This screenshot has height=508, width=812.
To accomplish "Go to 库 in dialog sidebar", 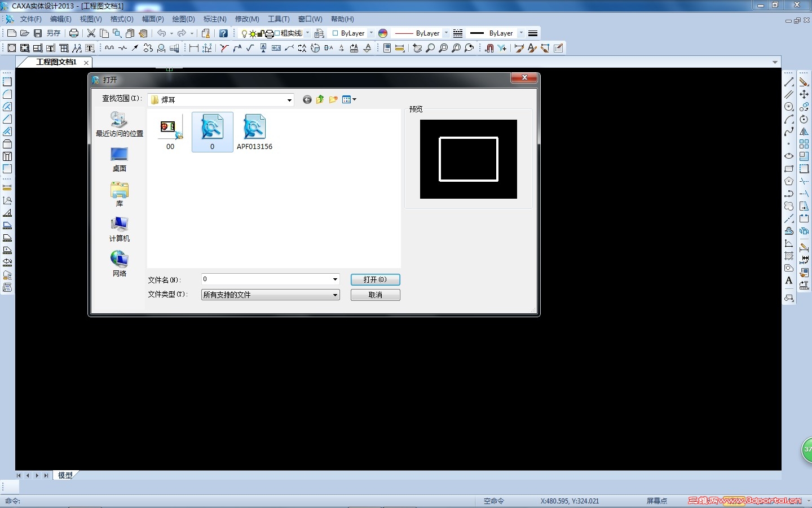I will (x=120, y=194).
